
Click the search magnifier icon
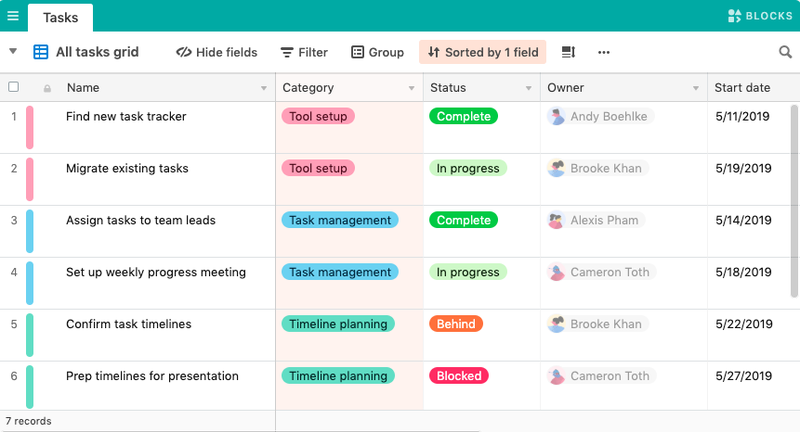[x=785, y=52]
